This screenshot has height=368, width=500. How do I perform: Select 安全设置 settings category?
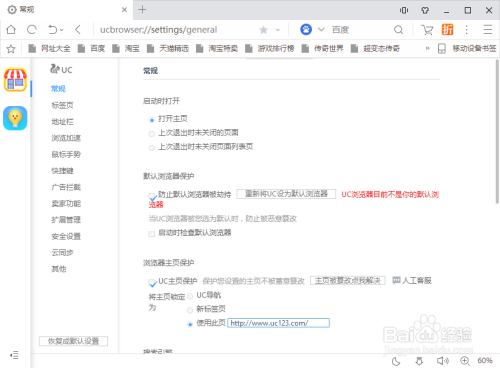66,236
